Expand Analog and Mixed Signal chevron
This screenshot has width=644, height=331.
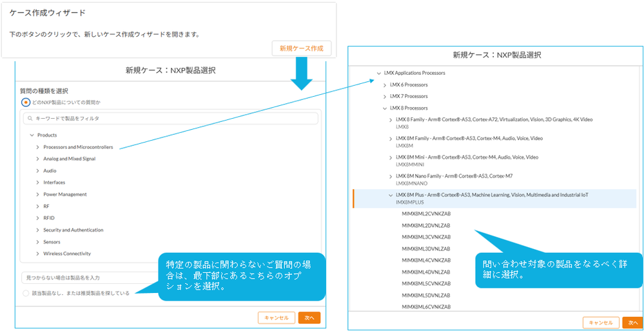pos(37,159)
